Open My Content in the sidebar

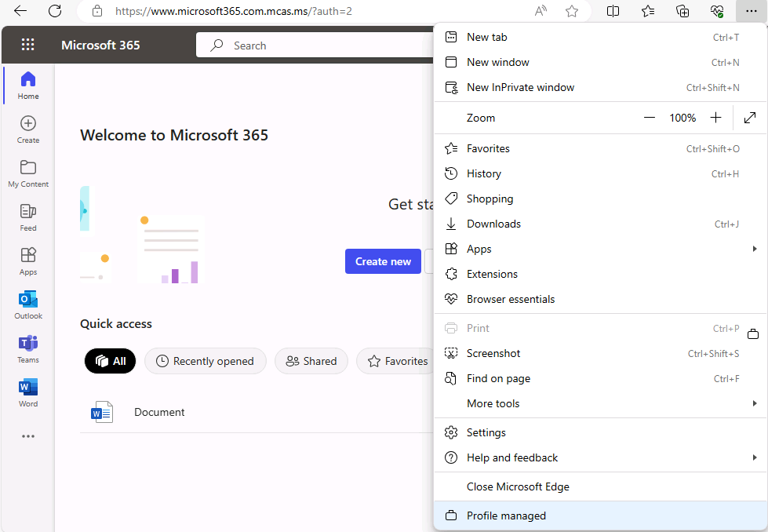[x=28, y=173]
